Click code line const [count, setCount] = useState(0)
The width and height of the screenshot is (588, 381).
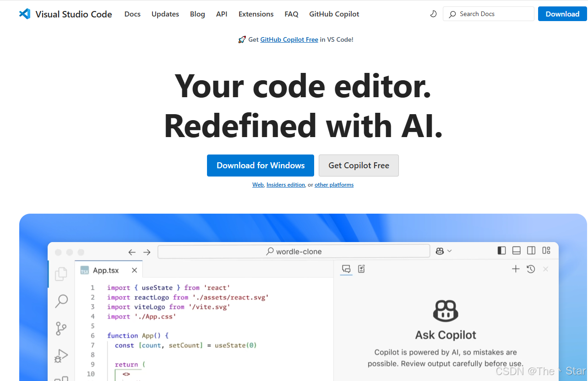click(186, 345)
